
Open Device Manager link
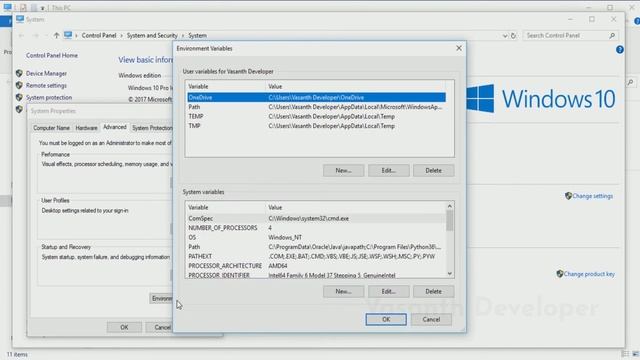pos(47,73)
